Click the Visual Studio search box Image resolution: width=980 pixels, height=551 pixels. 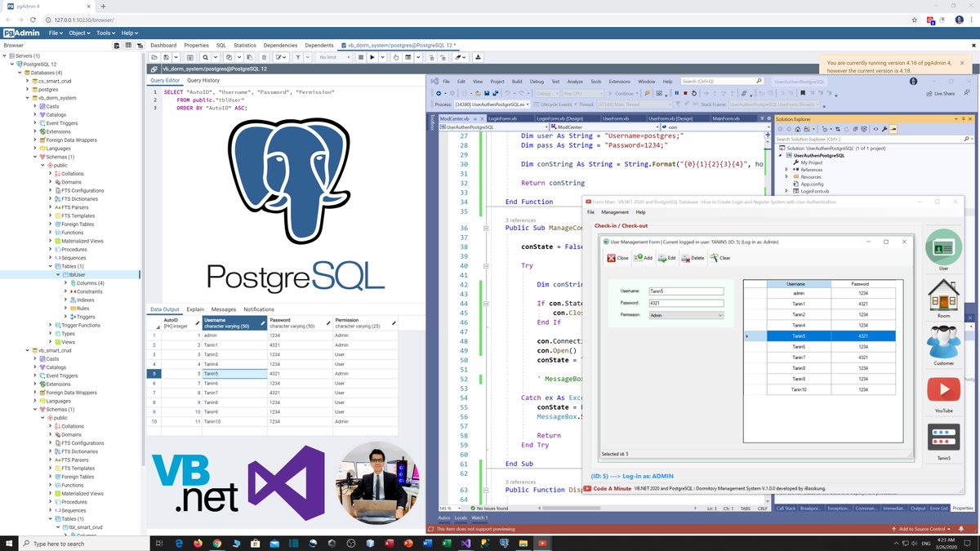click(x=722, y=82)
